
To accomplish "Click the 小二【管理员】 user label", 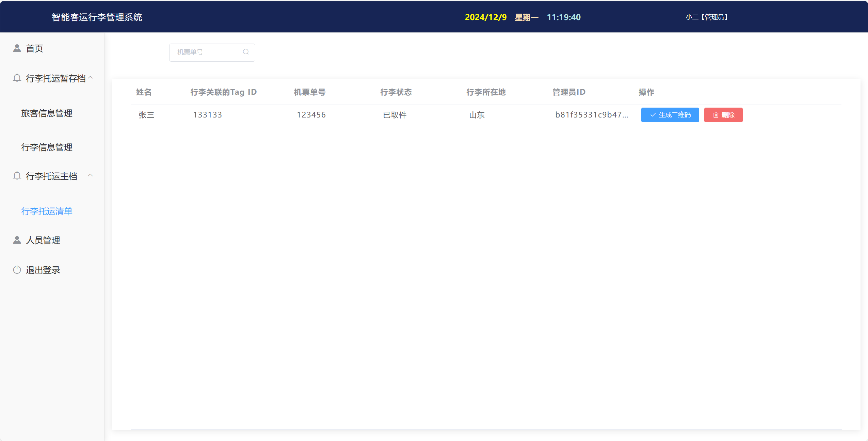I will [x=707, y=17].
